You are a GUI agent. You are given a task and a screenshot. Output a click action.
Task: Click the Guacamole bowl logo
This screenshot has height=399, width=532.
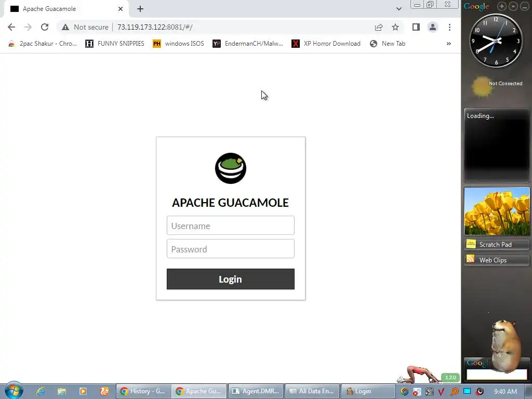point(230,168)
